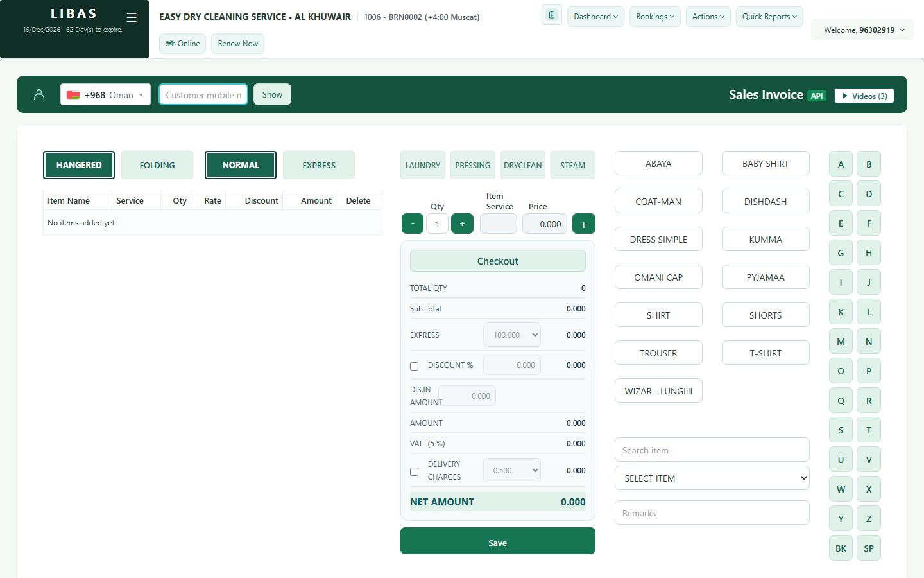Viewport: 924px width, 578px height.
Task: Open the Videos (3) play button
Action: coord(864,96)
